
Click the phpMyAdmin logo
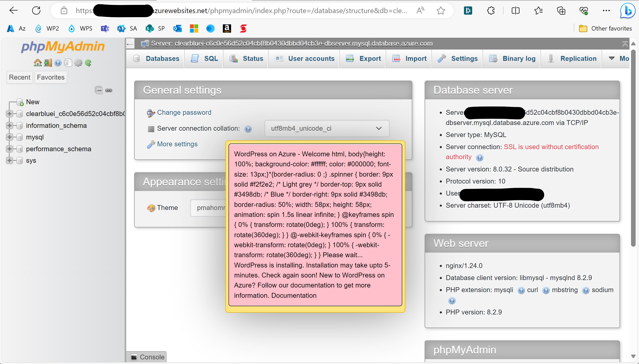pos(63,47)
